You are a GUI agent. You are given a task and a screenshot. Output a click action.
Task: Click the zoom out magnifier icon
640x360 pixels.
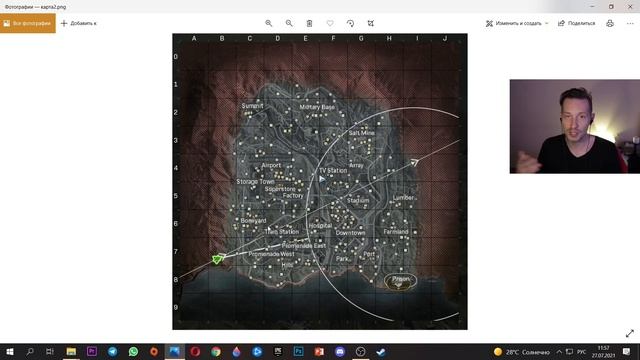tap(289, 23)
